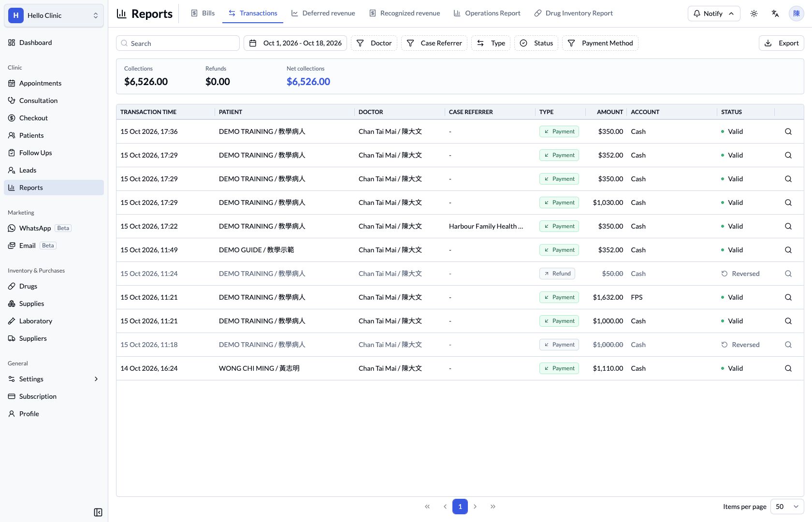View details of the Harbour Family Health transaction

point(788,226)
